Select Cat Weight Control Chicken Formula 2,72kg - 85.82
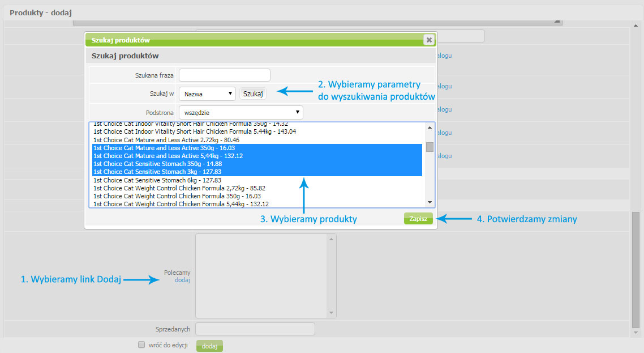This screenshot has height=353, width=644. 257,188
